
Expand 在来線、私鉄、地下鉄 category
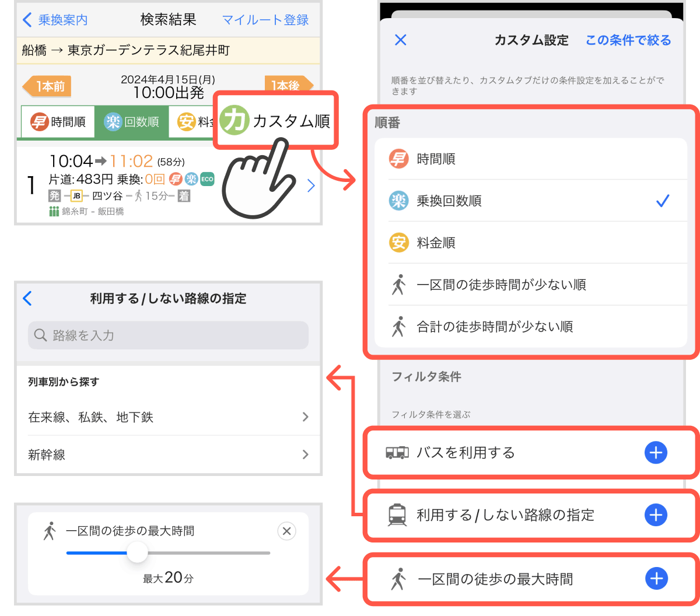[168, 417]
